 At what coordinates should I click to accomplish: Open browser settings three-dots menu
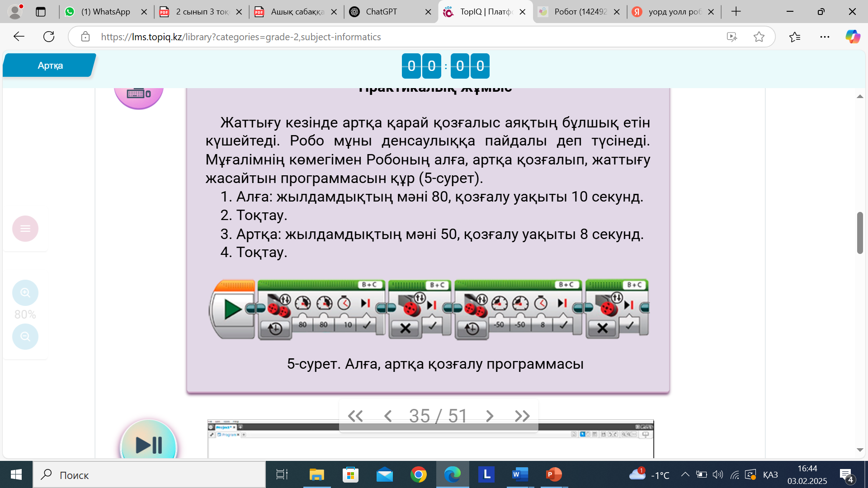825,37
